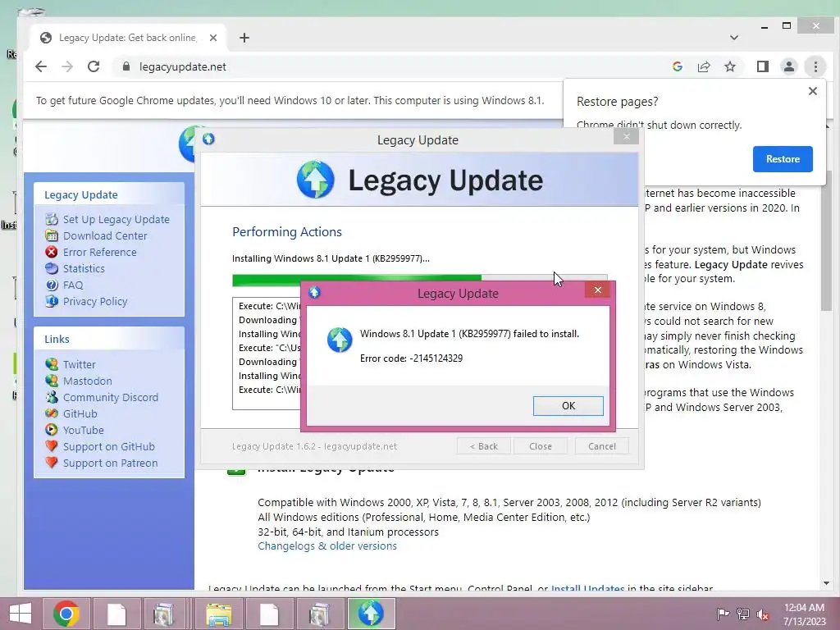The image size is (840, 630).
Task: Click heart icon beside Support on Patreon
Action: click(52, 463)
